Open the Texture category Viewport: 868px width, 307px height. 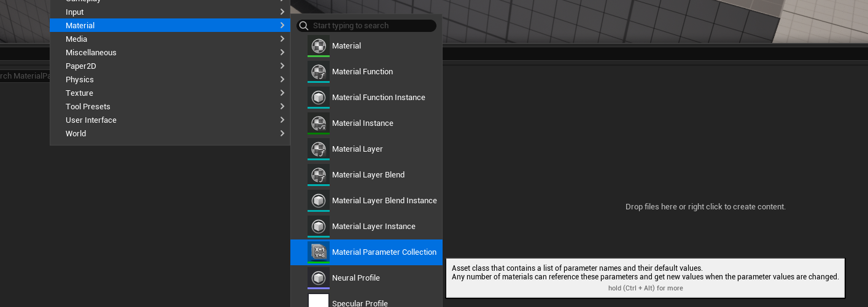[x=170, y=93]
